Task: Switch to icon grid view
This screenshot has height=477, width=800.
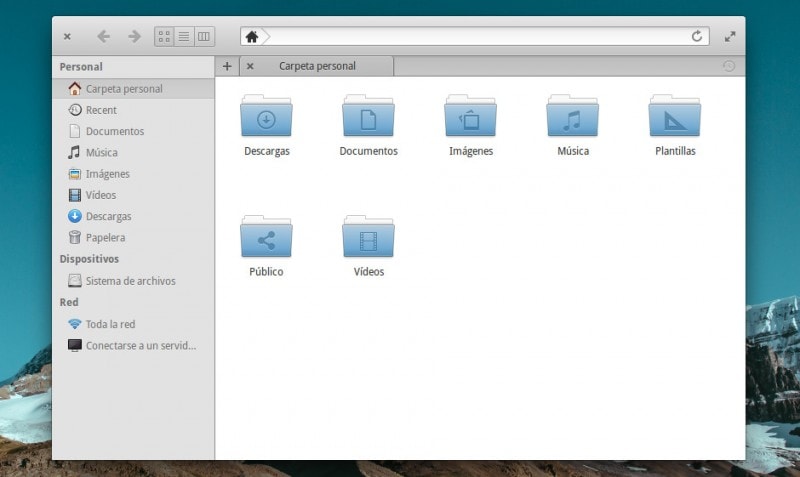Action: click(x=164, y=36)
